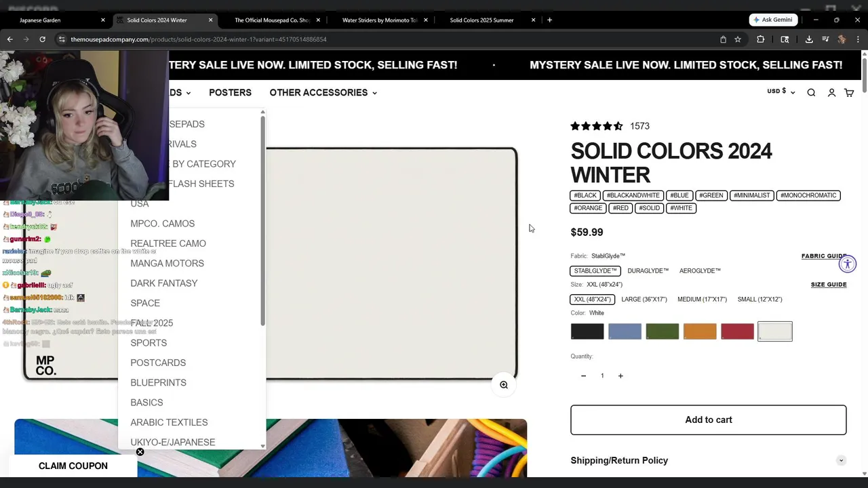Viewport: 868px width, 488px height.
Task: Select DuraGlyde fabric option
Action: click(x=648, y=271)
